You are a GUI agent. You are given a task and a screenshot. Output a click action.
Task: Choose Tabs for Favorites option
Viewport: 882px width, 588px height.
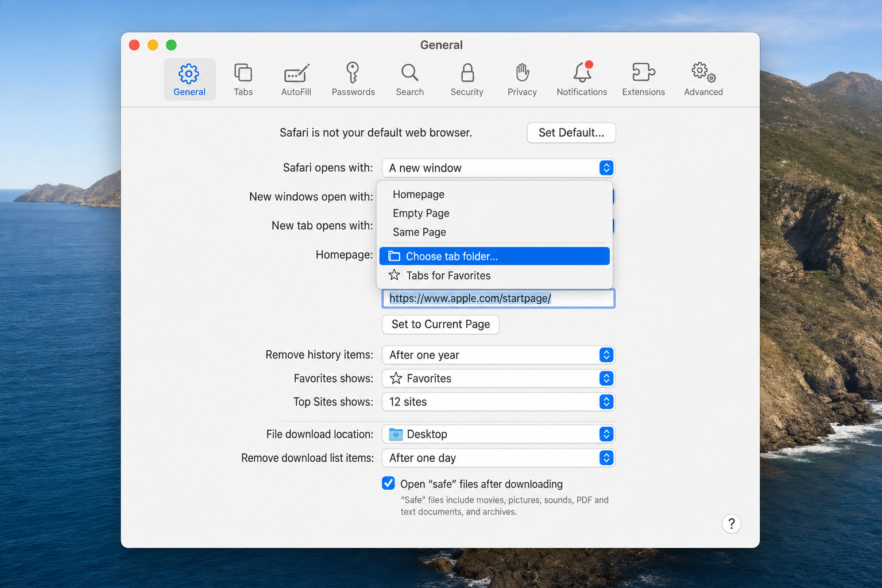[494, 276]
